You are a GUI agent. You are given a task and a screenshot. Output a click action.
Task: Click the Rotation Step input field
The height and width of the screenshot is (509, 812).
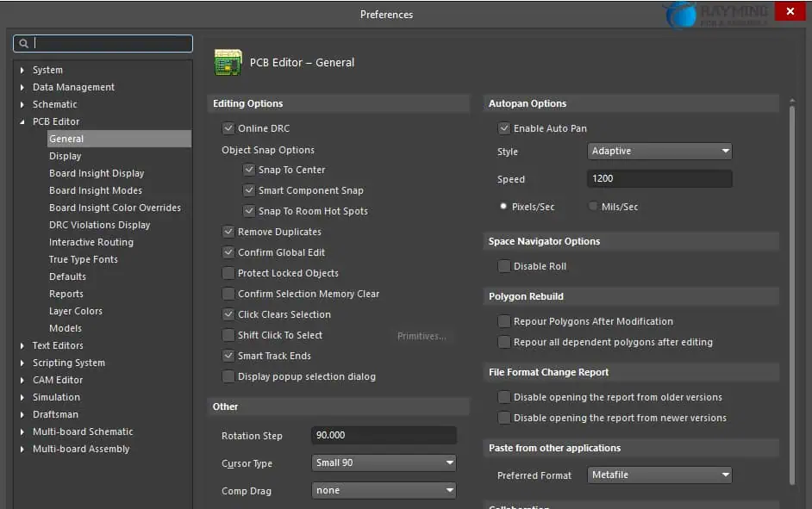(384, 436)
